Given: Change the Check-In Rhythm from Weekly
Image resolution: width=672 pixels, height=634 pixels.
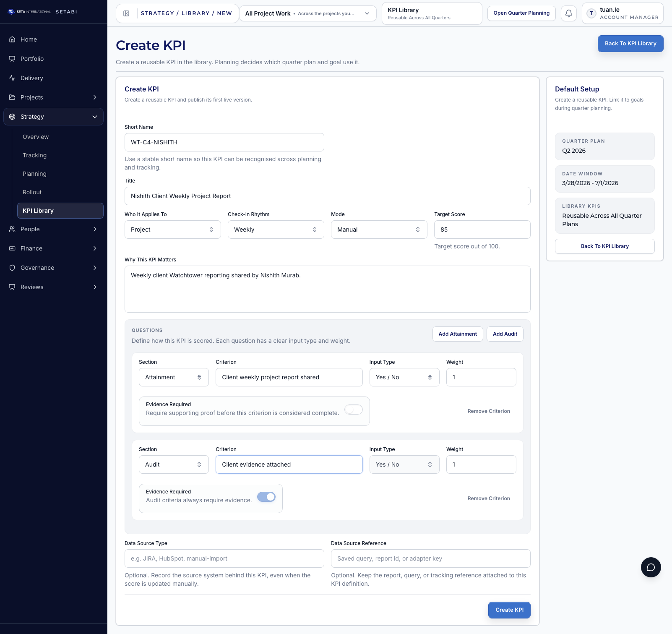Looking at the screenshot, I should click(275, 229).
